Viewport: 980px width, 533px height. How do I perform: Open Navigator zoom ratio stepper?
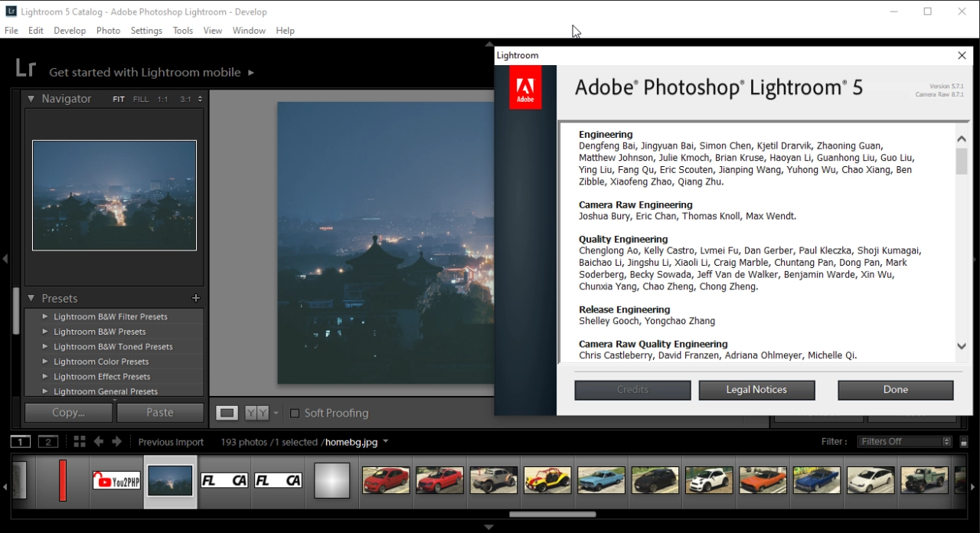click(200, 99)
